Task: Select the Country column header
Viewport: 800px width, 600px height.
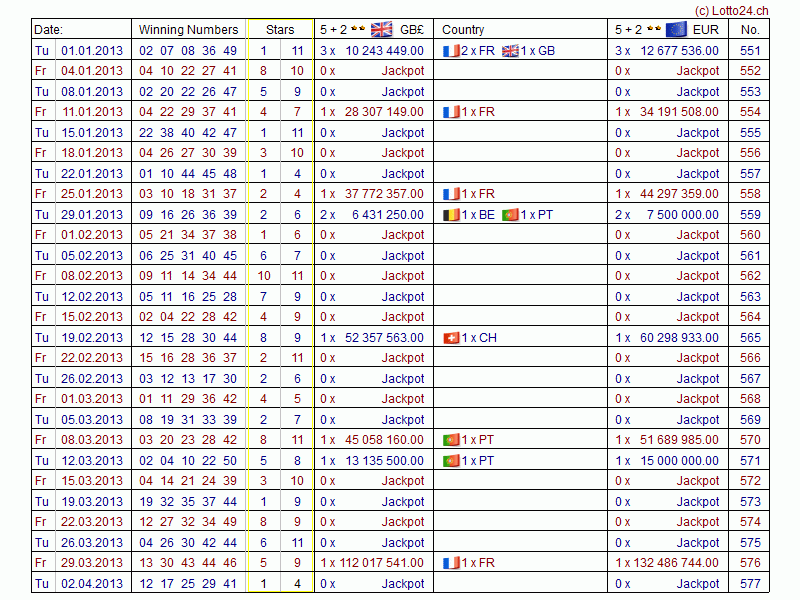Action: (x=463, y=30)
